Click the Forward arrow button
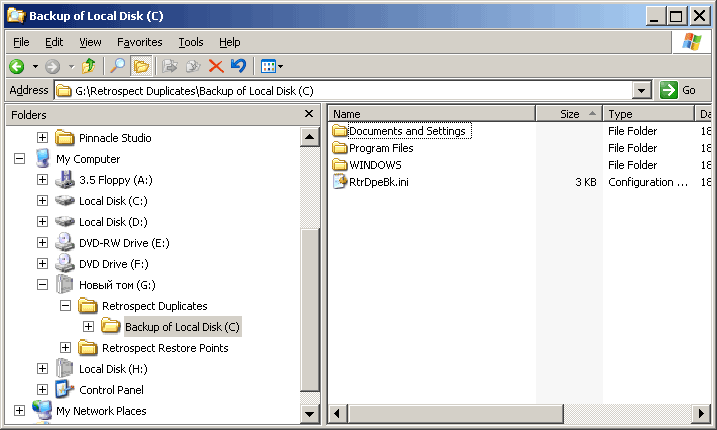Image resolution: width=717 pixels, height=430 pixels. pos(53,66)
